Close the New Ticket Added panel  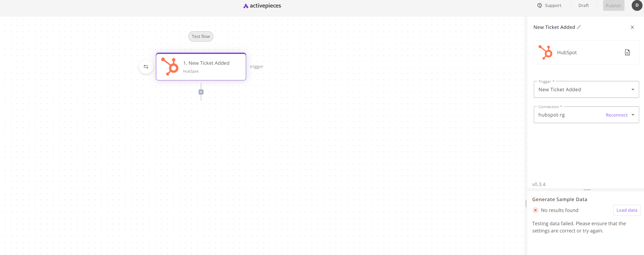tap(632, 27)
